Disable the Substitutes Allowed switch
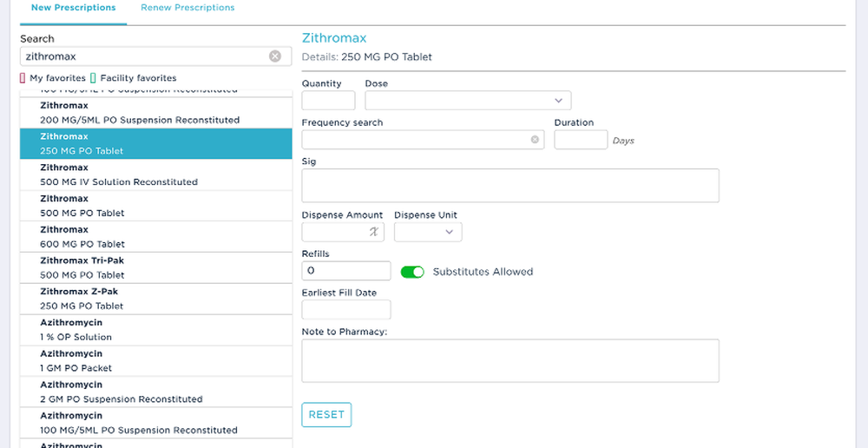 coord(412,272)
